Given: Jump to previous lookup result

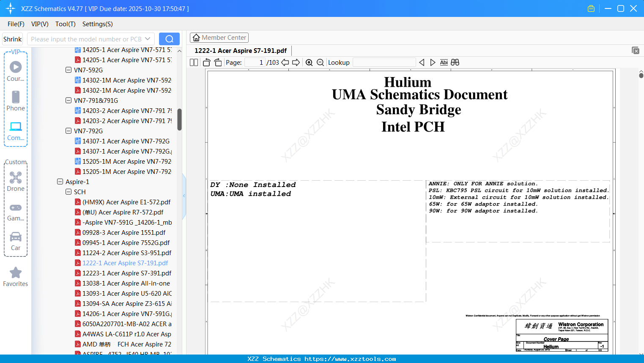Looking at the screenshot, I should coord(422,63).
